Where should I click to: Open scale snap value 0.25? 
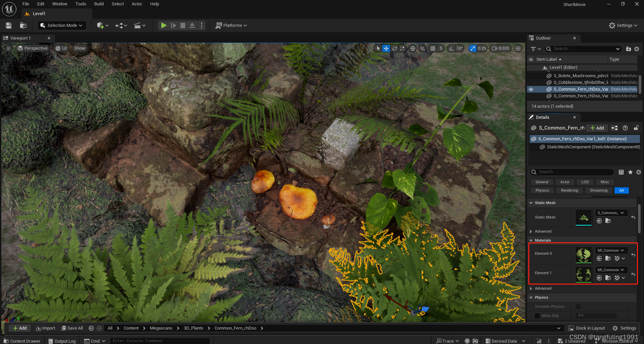(482, 48)
